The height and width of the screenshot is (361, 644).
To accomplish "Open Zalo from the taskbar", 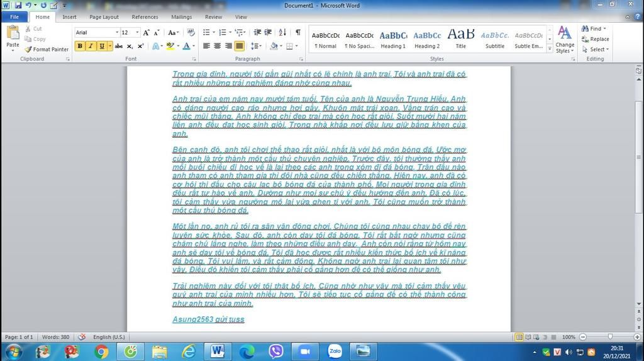I will point(335,352).
